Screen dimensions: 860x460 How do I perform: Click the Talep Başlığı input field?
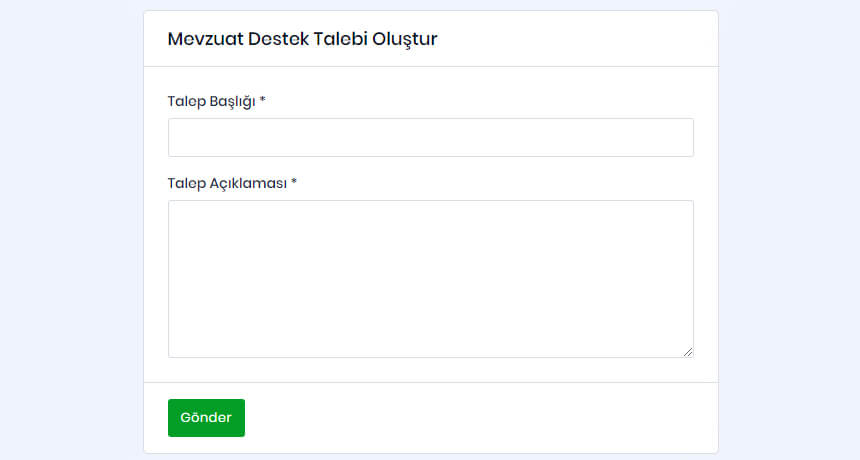[x=430, y=137]
